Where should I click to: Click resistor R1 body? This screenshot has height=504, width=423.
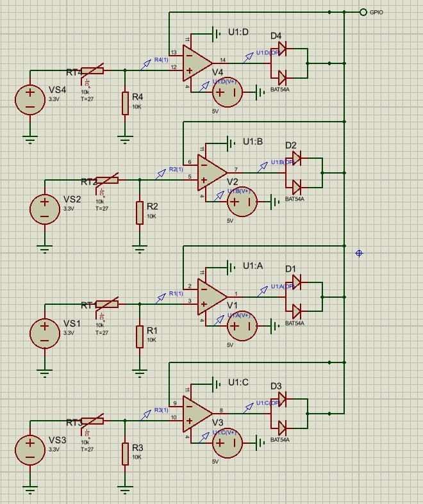point(140,337)
